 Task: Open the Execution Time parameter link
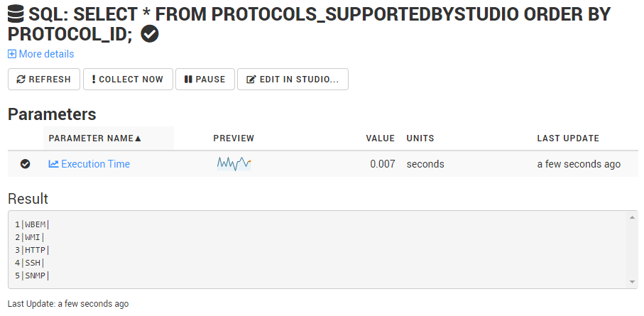[95, 164]
